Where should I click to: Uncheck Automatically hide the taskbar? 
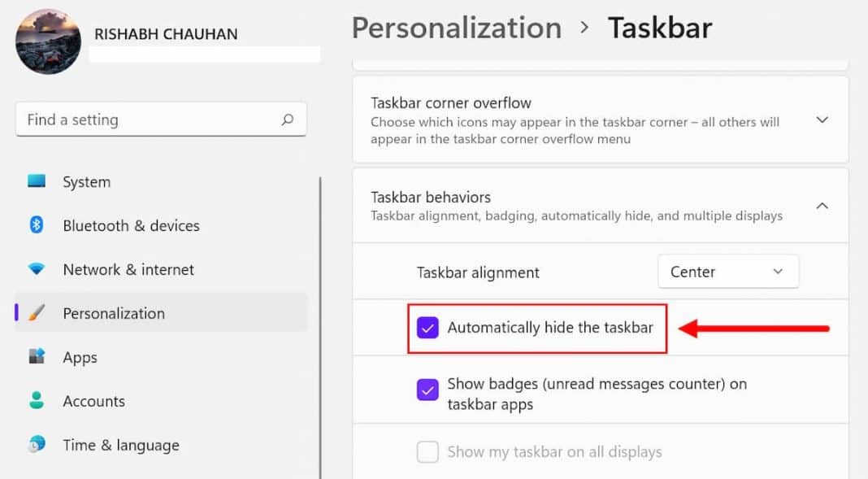tap(427, 327)
